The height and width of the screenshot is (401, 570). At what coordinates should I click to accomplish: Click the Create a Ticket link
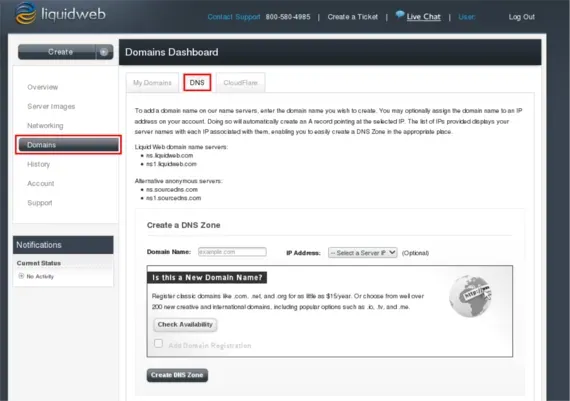click(x=353, y=17)
